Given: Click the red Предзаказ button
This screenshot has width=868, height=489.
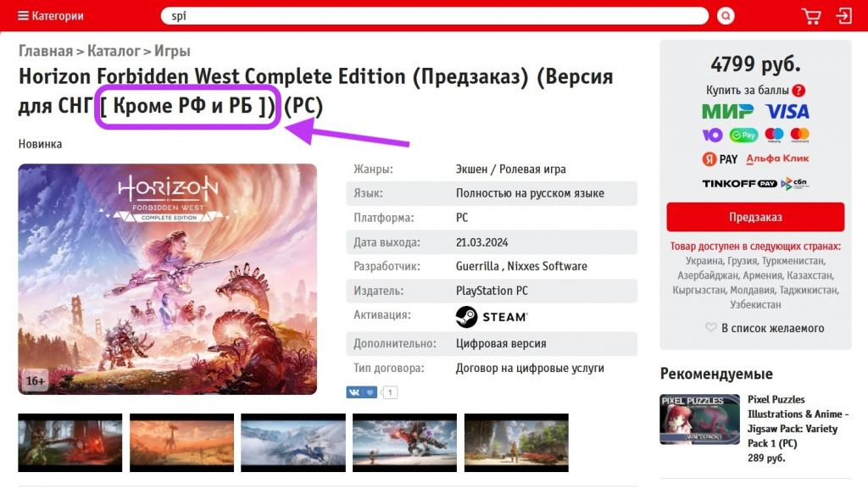Looking at the screenshot, I should tap(755, 217).
